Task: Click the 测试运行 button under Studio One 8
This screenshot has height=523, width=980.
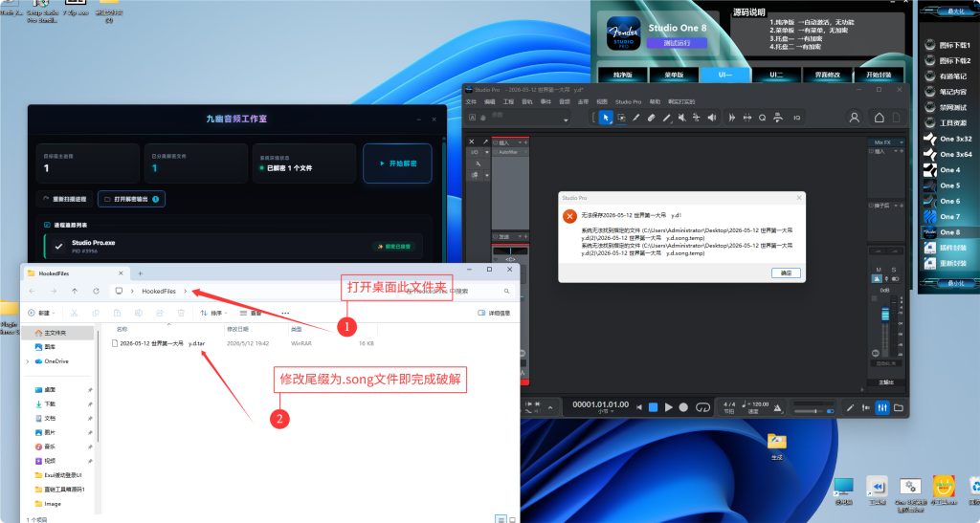Action: tap(677, 43)
